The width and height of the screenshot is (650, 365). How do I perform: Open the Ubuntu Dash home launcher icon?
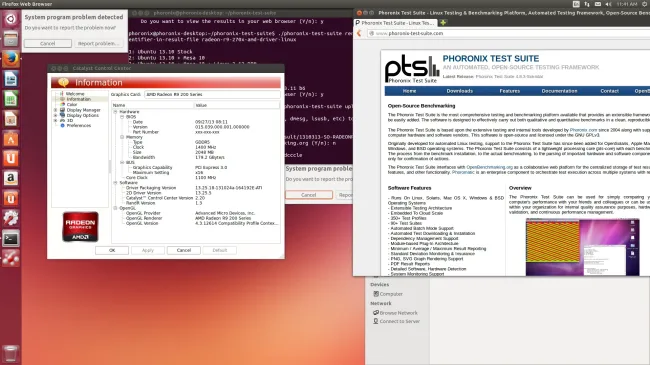click(11, 19)
